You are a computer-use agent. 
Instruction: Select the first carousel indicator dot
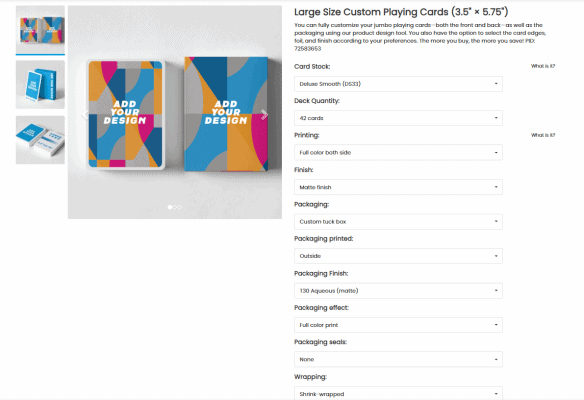pos(170,207)
